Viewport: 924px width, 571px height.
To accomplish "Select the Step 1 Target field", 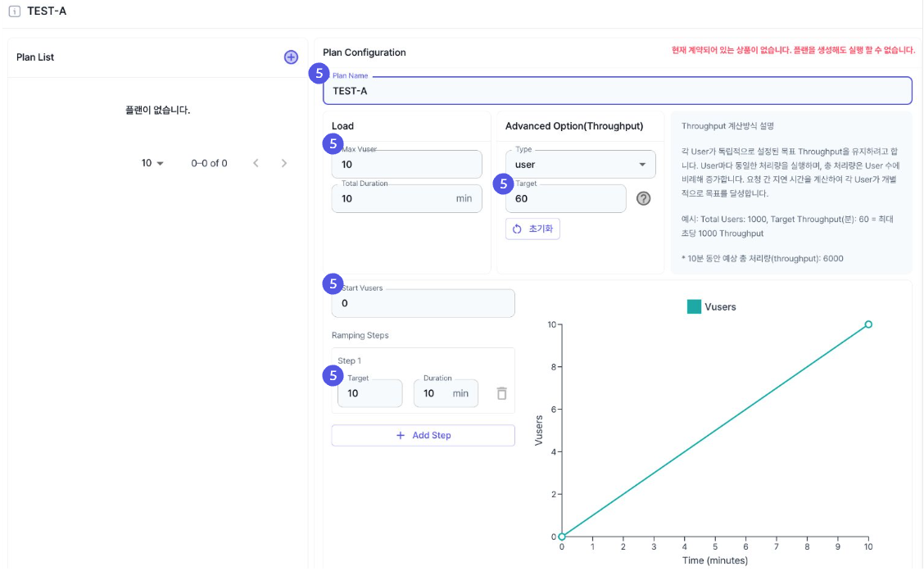I will click(x=370, y=393).
